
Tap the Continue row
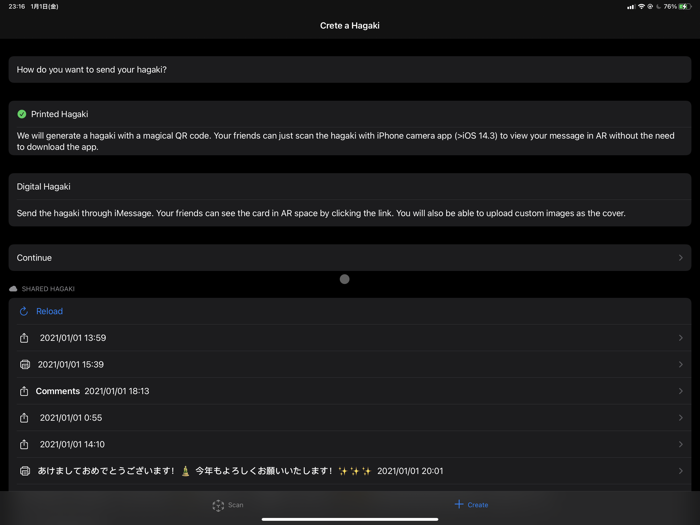point(350,258)
